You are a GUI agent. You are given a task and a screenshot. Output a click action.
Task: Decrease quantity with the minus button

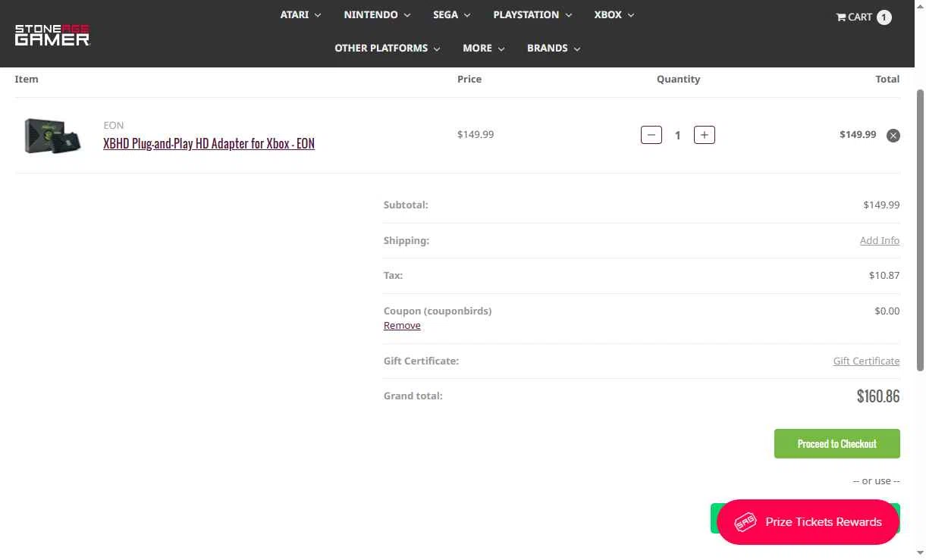pyautogui.click(x=651, y=135)
